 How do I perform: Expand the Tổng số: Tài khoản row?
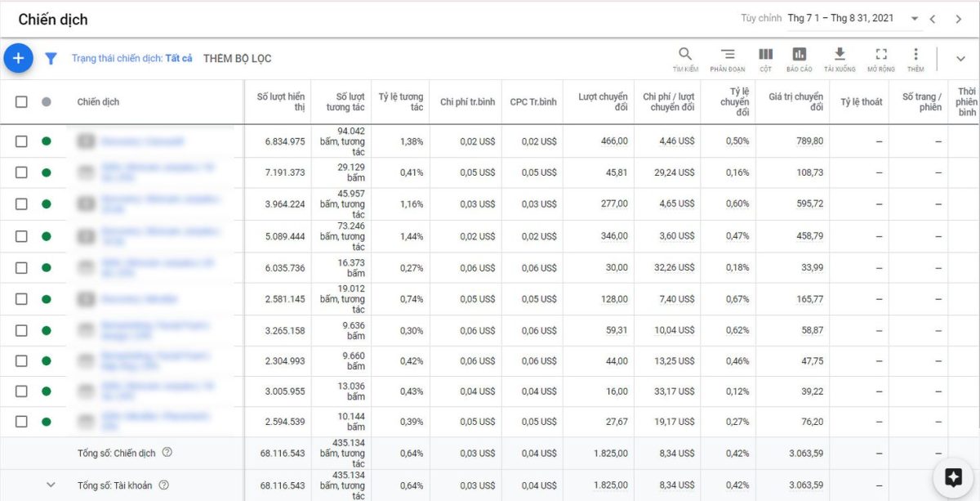coord(51,485)
